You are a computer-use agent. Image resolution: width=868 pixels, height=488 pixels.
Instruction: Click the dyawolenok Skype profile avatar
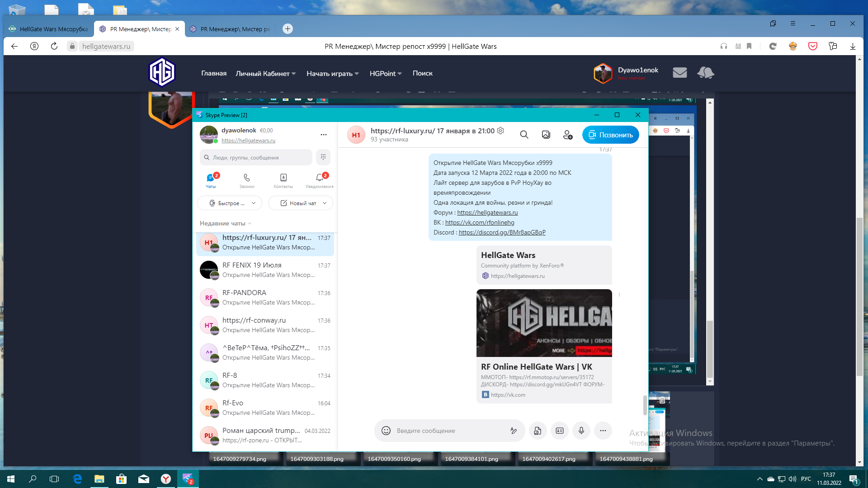pos(209,135)
